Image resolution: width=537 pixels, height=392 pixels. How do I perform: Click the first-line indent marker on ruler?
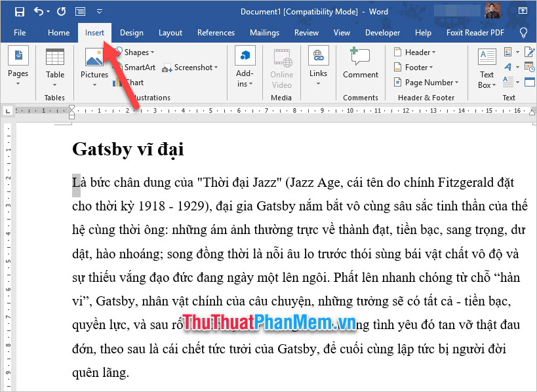point(71,108)
